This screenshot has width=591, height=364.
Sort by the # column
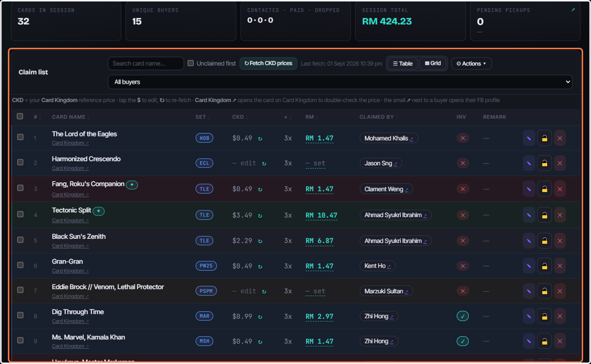click(x=36, y=117)
